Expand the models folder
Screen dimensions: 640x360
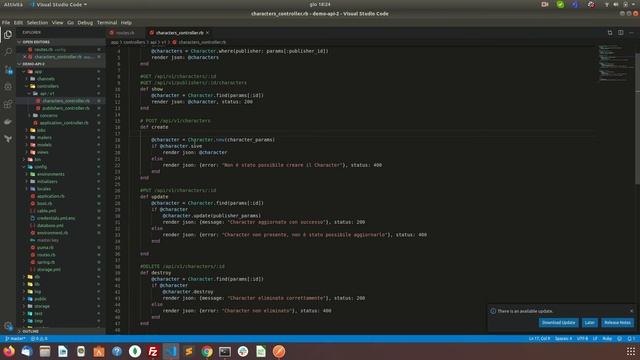(x=44, y=145)
